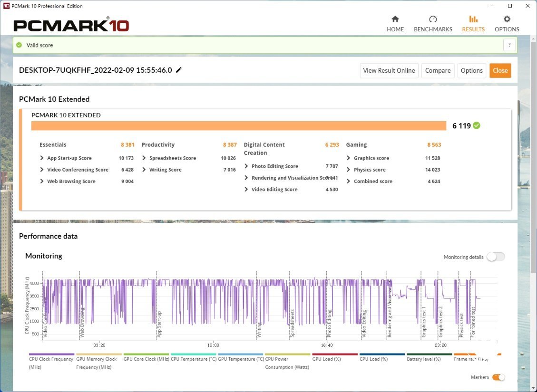The width and height of the screenshot is (537, 392).
Task: Click the PCMark 10 app icon in title bar
Action: point(6,6)
